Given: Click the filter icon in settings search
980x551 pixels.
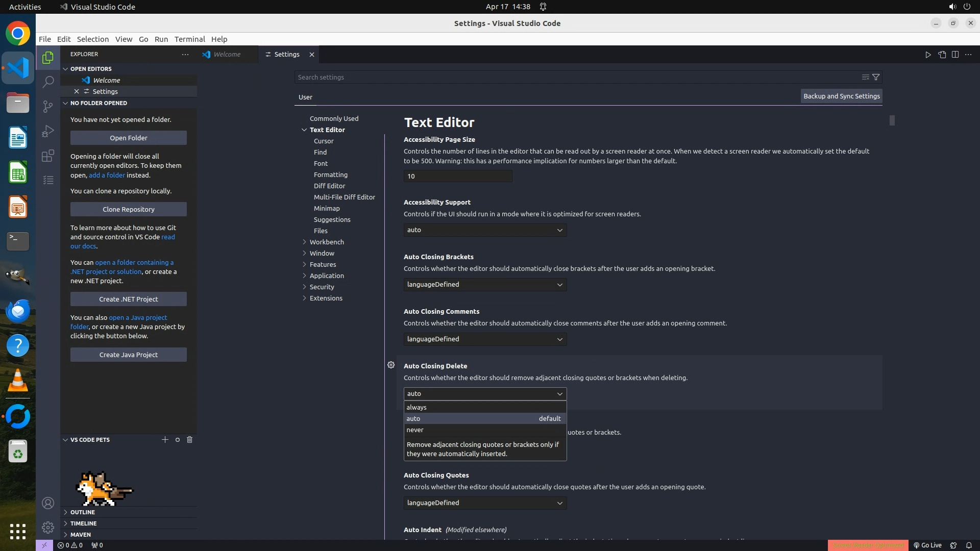Looking at the screenshot, I should coord(876,77).
